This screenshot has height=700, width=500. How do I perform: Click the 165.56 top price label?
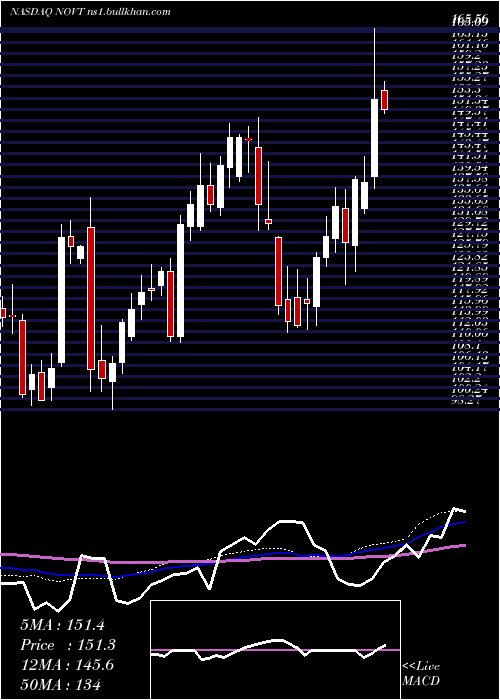[x=468, y=20]
